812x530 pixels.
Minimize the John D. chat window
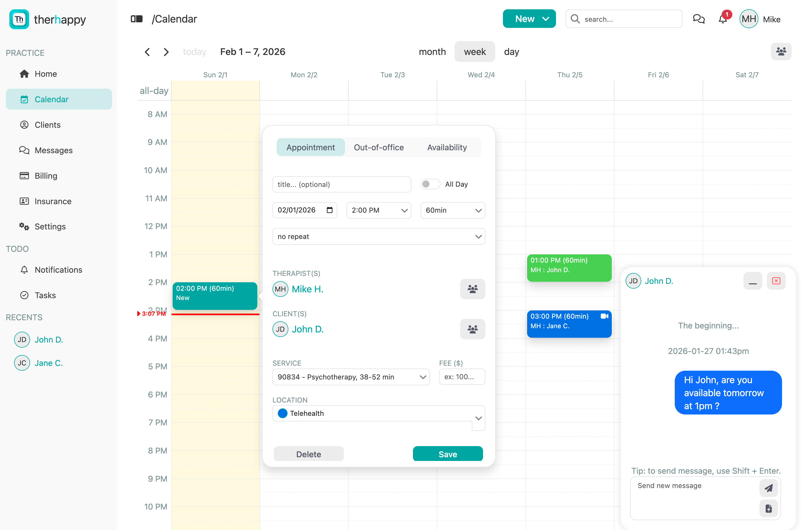coord(753,280)
